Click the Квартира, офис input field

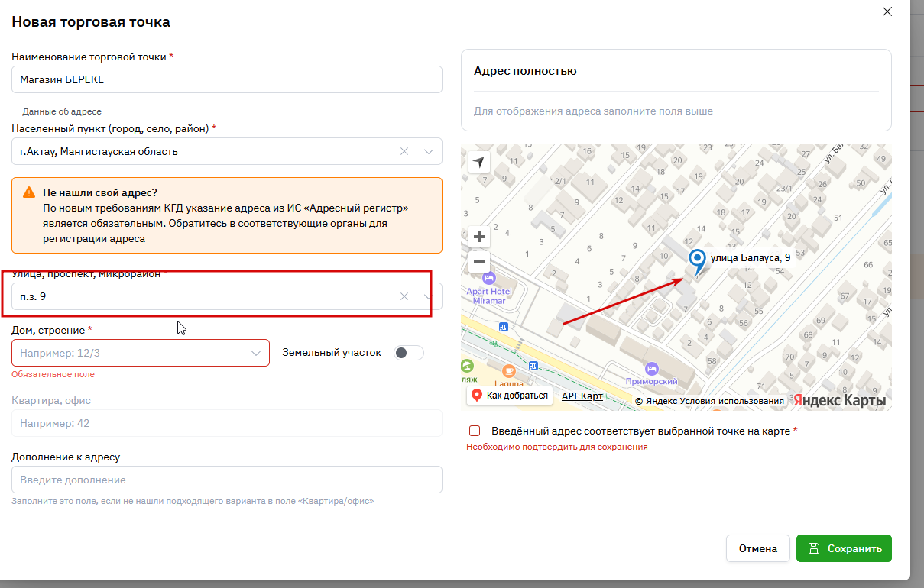coord(227,423)
